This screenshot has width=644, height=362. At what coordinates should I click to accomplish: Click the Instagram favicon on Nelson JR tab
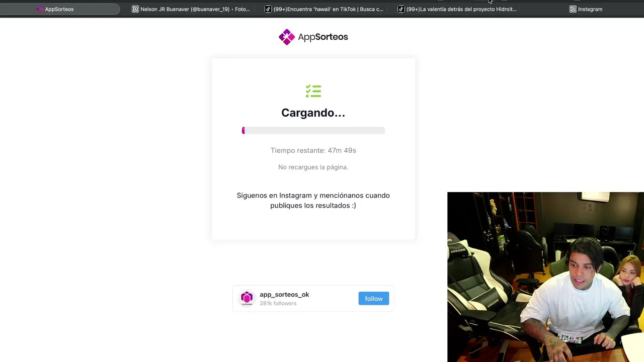pos(135,9)
